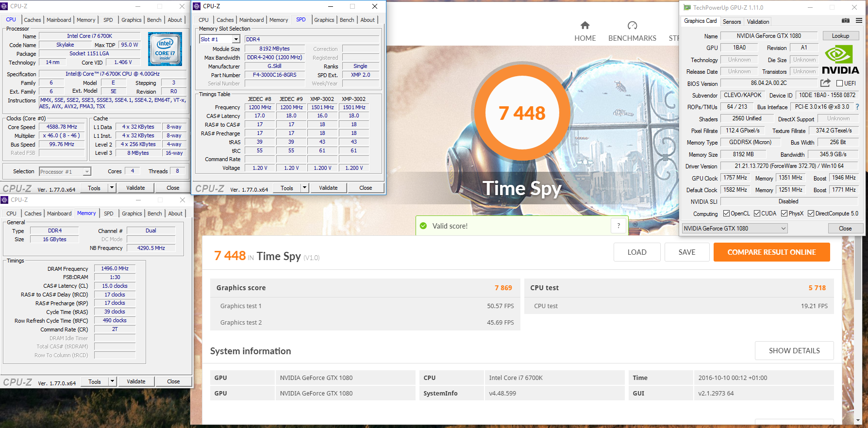Click the HOME house icon in 3DMark
The width and height of the screenshot is (868, 428).
pyautogui.click(x=585, y=25)
